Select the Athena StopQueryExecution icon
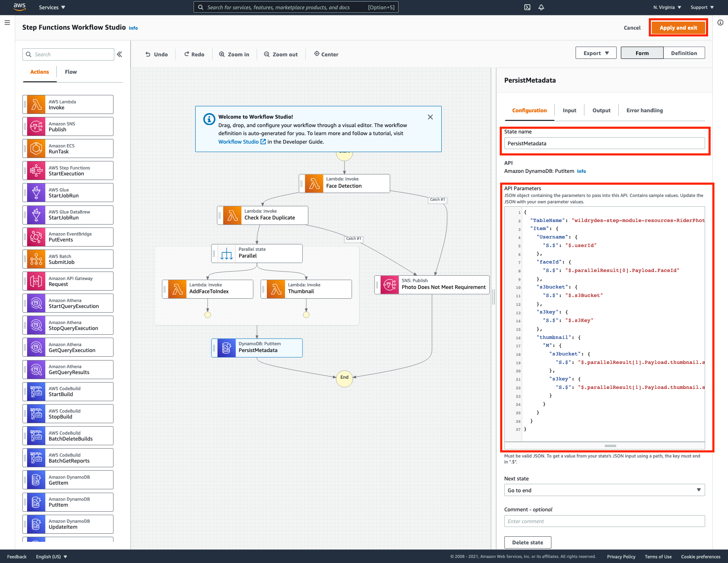 click(36, 325)
